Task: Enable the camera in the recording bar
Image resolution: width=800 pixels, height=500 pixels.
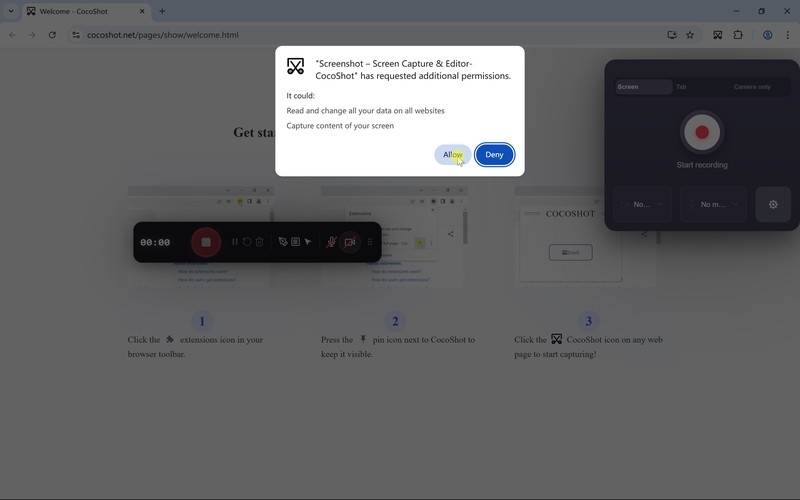Action: pos(350,242)
